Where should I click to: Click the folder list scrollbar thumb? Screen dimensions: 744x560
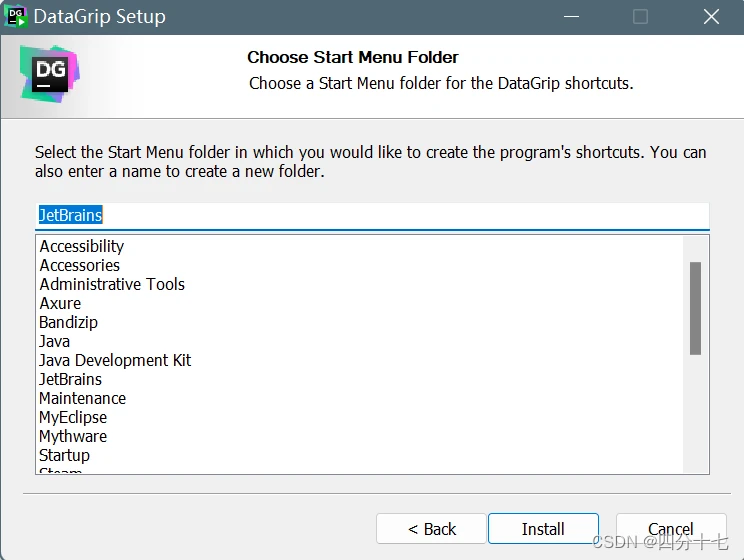point(695,308)
